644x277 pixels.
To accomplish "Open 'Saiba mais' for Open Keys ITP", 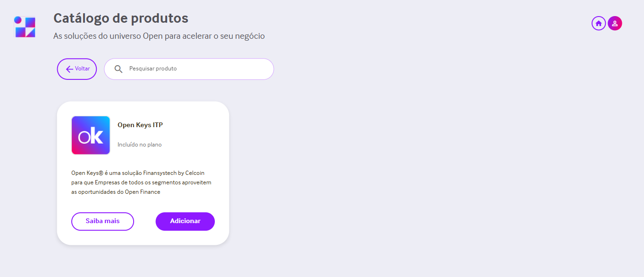I will pyautogui.click(x=102, y=221).
